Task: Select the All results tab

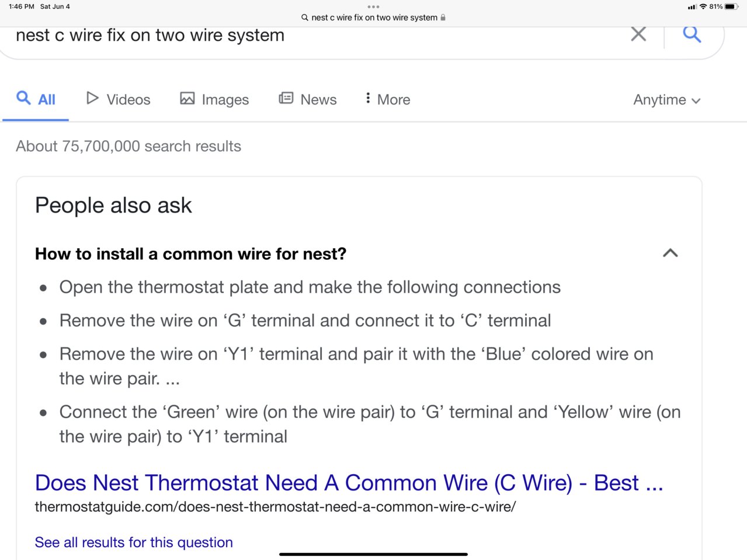Action: pyautogui.click(x=36, y=99)
